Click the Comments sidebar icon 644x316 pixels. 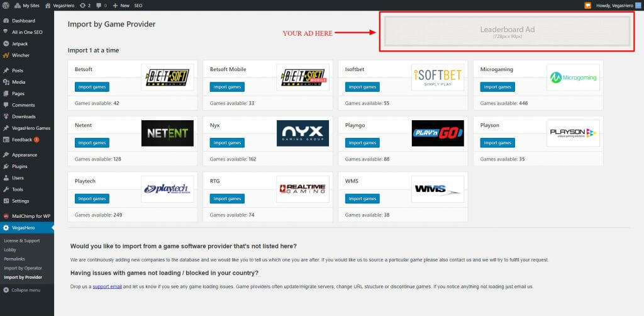(6, 105)
